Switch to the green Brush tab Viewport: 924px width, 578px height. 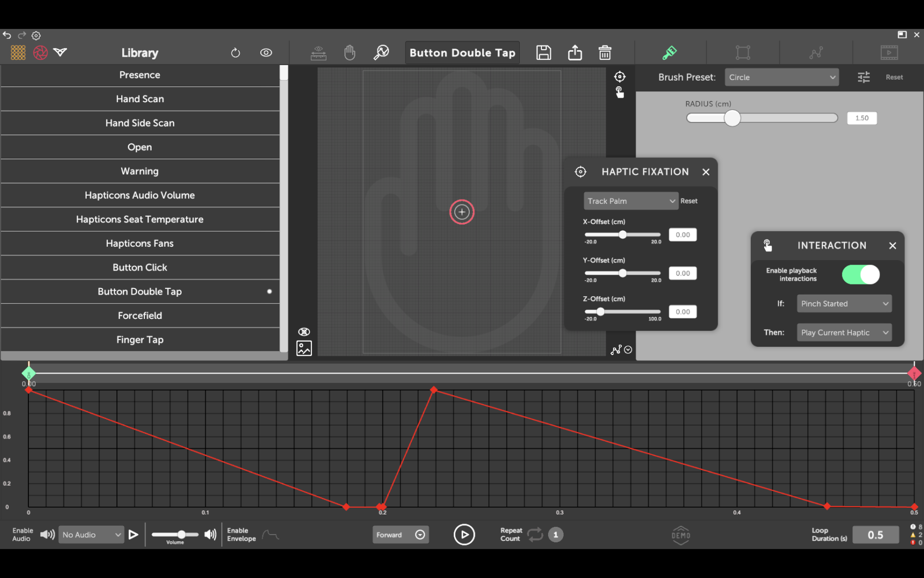(x=670, y=53)
